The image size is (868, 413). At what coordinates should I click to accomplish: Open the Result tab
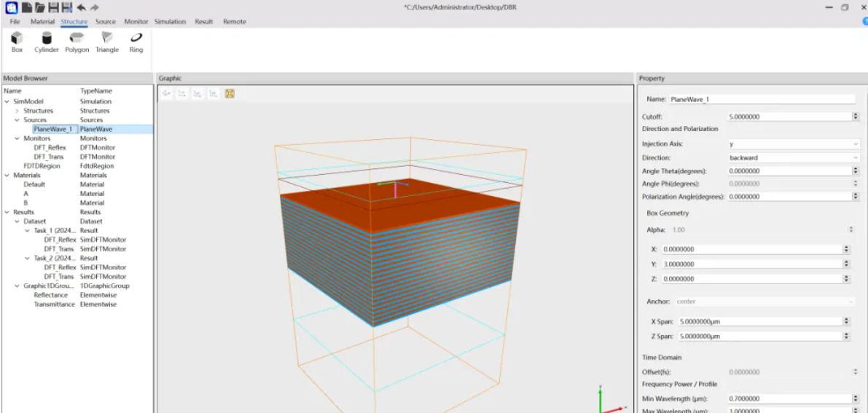(x=204, y=22)
